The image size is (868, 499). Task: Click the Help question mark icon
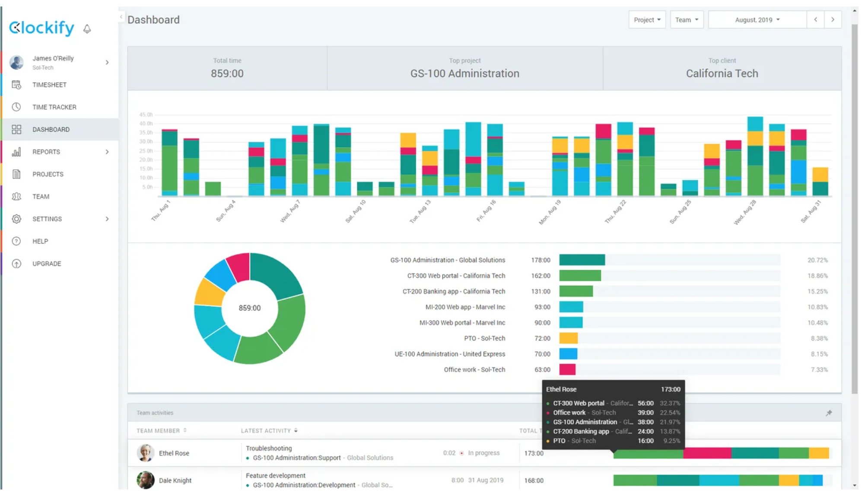(x=16, y=242)
